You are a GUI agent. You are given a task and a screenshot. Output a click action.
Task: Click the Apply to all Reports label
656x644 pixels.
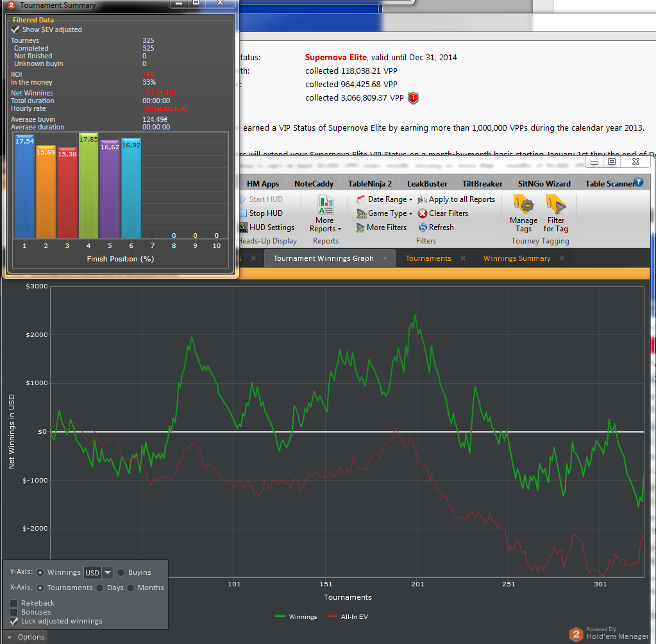pos(462,199)
